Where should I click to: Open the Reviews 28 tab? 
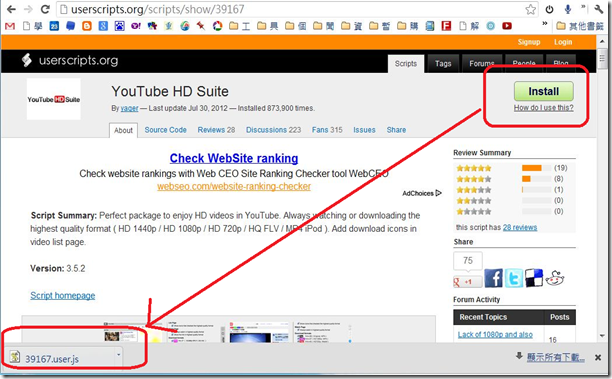pyautogui.click(x=216, y=130)
